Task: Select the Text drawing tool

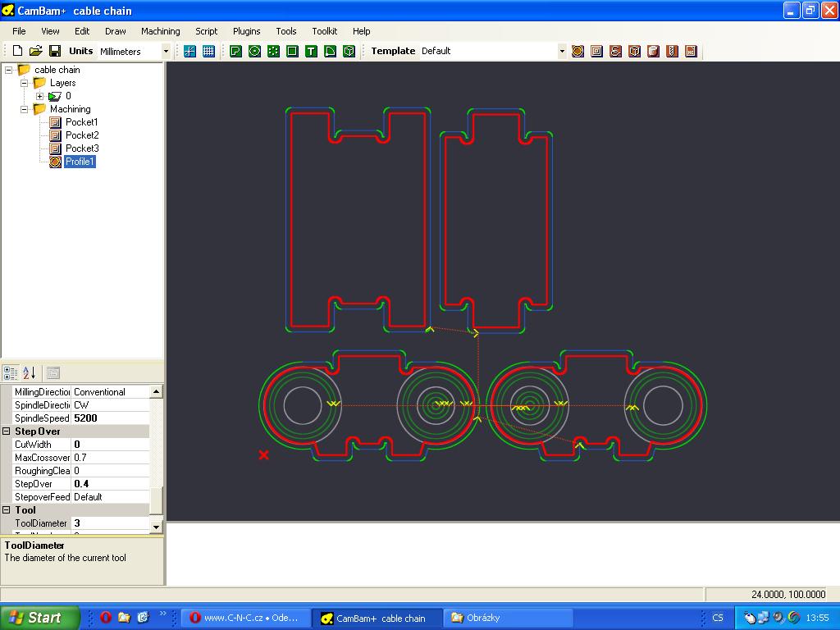Action: point(311,51)
